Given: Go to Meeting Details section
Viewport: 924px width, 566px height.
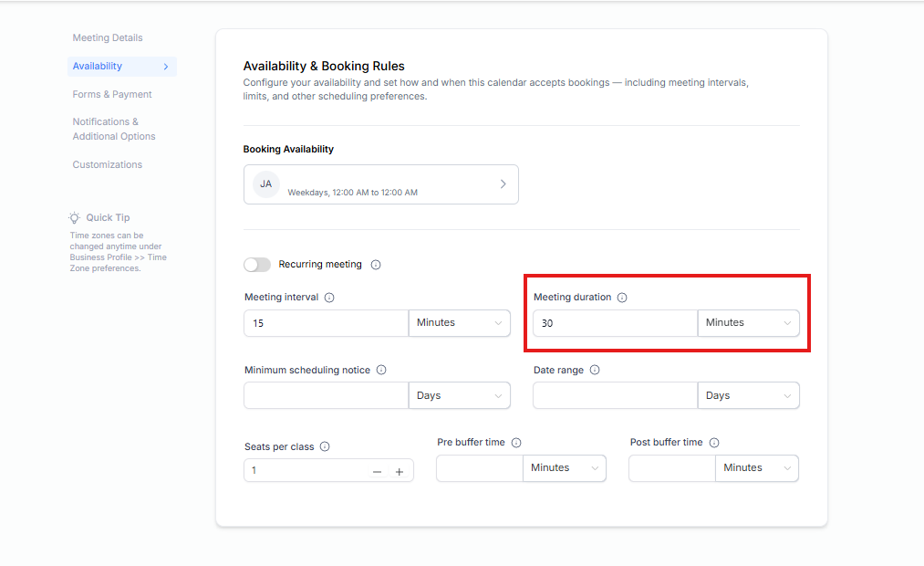Looking at the screenshot, I should pyautogui.click(x=108, y=38).
